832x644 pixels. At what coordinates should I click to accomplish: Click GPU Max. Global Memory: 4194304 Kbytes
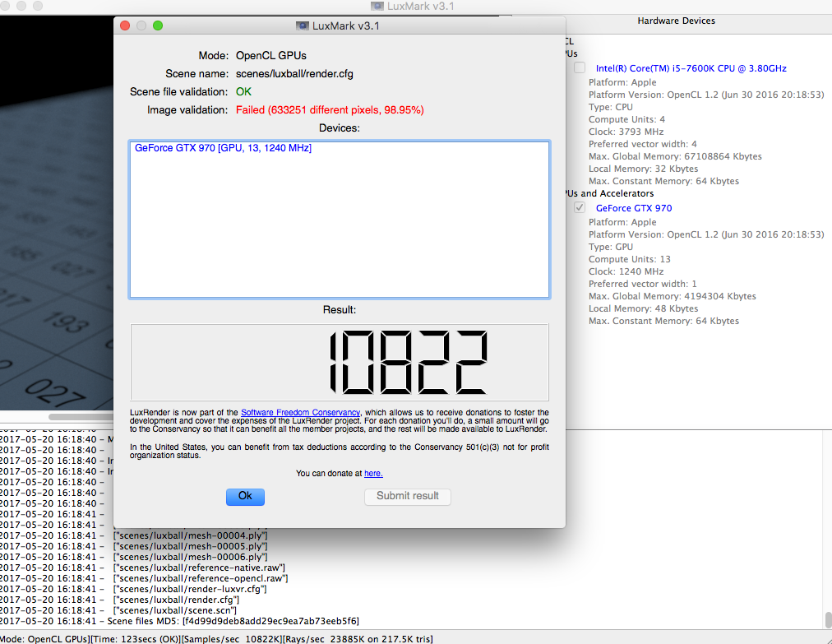(673, 296)
